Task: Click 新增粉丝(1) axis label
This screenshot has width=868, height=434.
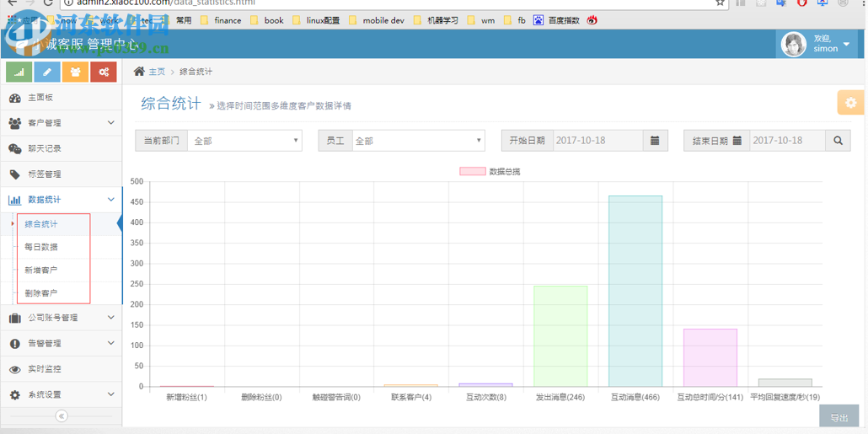Action: pos(186,398)
